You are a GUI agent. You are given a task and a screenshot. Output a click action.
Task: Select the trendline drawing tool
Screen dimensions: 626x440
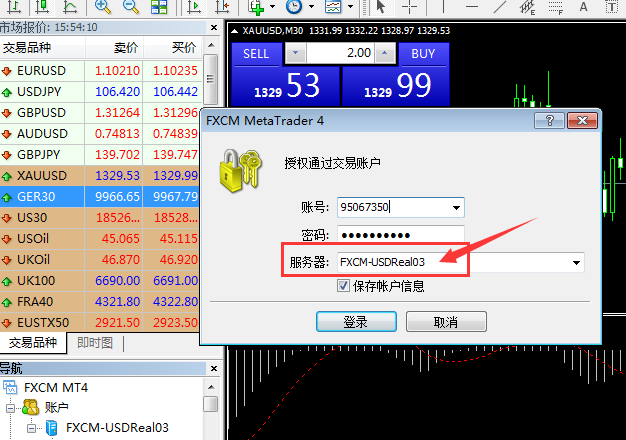point(500,7)
